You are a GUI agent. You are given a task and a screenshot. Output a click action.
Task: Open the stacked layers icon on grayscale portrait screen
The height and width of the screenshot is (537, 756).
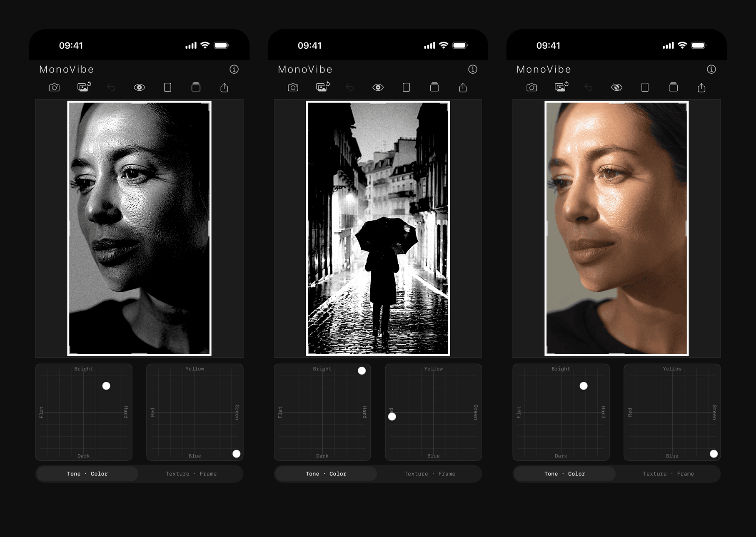point(196,87)
